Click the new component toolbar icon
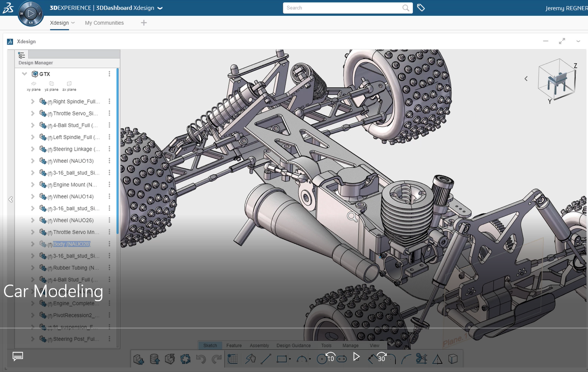 (139, 359)
